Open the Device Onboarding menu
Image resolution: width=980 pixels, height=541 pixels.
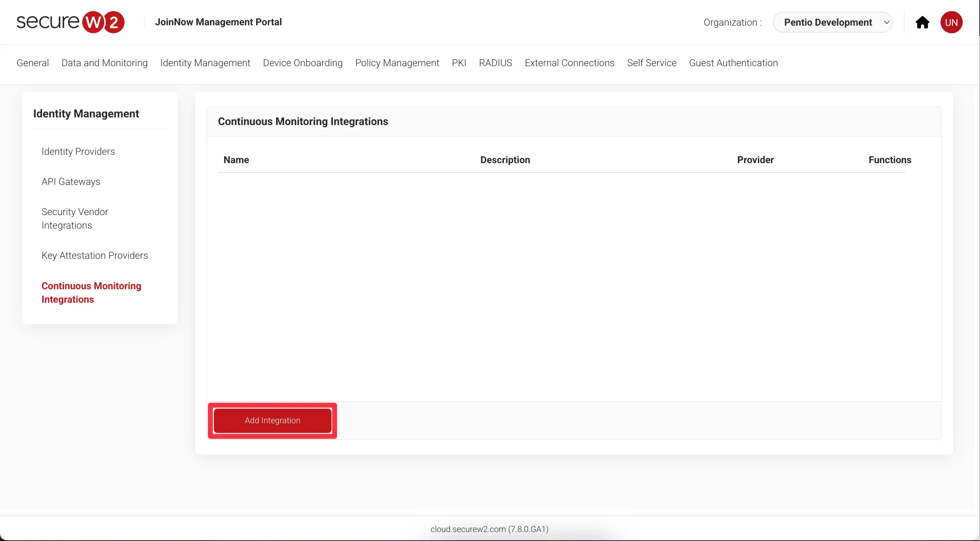(x=302, y=63)
